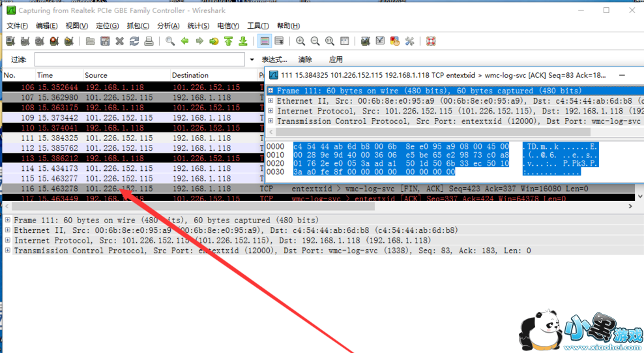Jump to first packet icon
This screenshot has width=644, height=353.
click(x=229, y=41)
